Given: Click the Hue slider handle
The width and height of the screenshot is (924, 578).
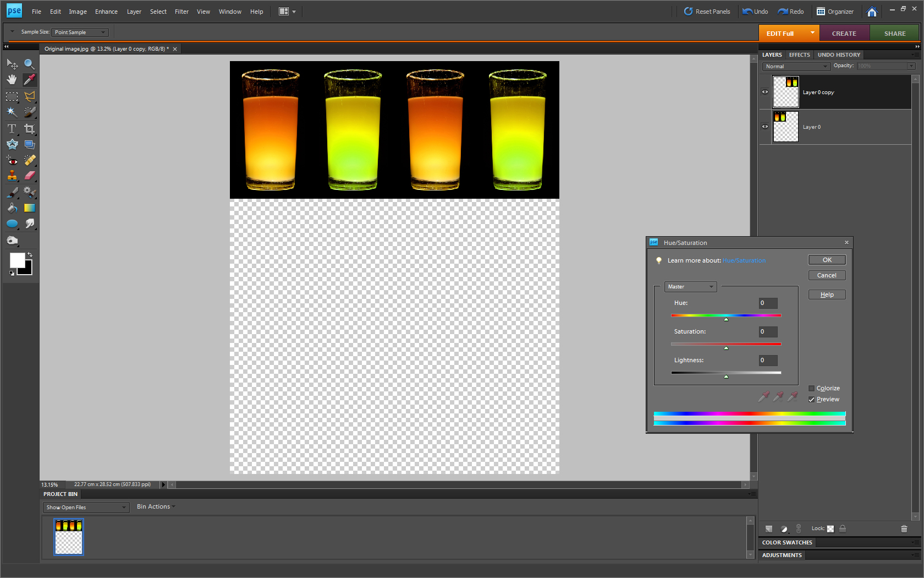Looking at the screenshot, I should click(x=726, y=319).
